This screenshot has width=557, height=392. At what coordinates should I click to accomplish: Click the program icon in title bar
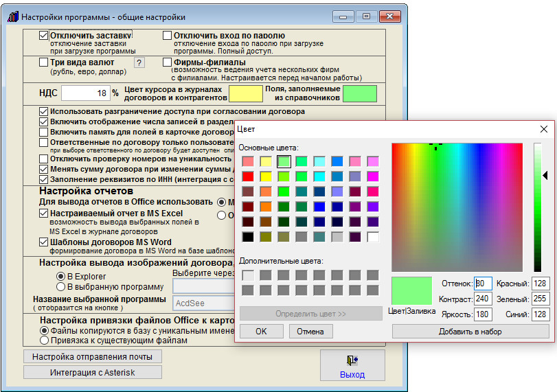coord(12,16)
